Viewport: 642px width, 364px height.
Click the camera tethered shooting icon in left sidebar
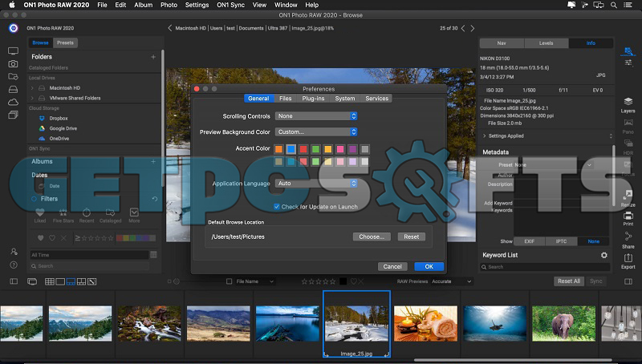point(13,64)
